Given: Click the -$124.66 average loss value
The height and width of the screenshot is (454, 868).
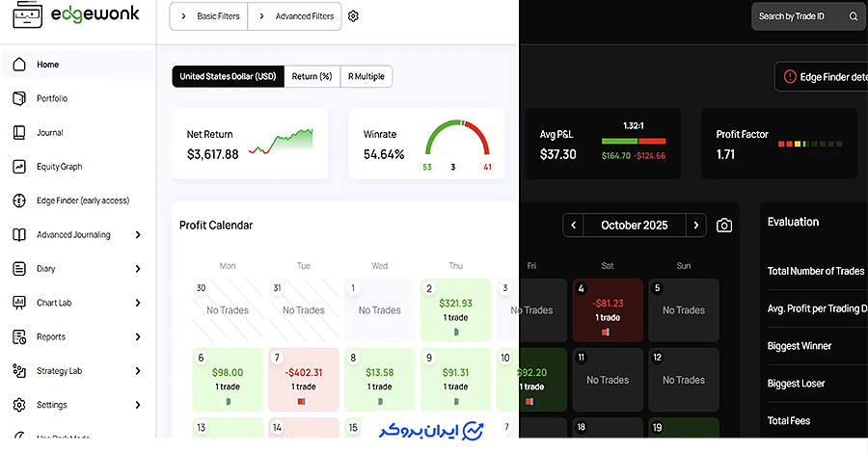Looking at the screenshot, I should pyautogui.click(x=650, y=156).
